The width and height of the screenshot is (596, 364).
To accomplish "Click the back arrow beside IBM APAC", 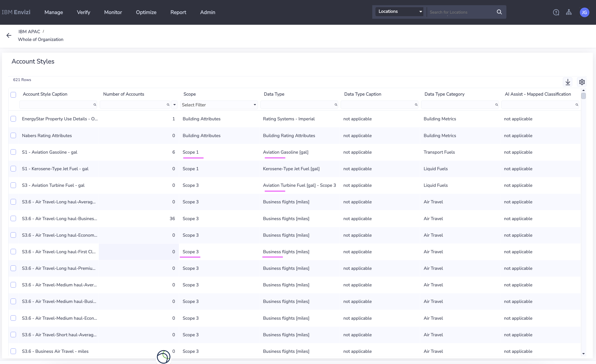I will coord(9,36).
